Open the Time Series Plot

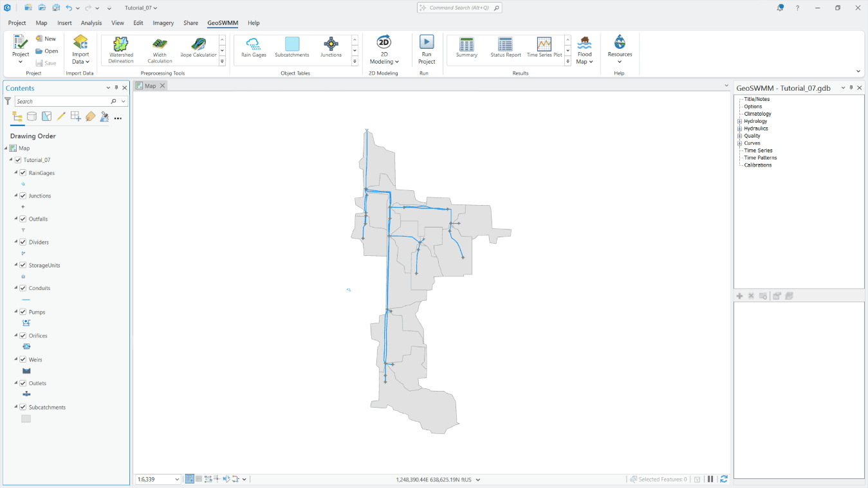pyautogui.click(x=544, y=50)
